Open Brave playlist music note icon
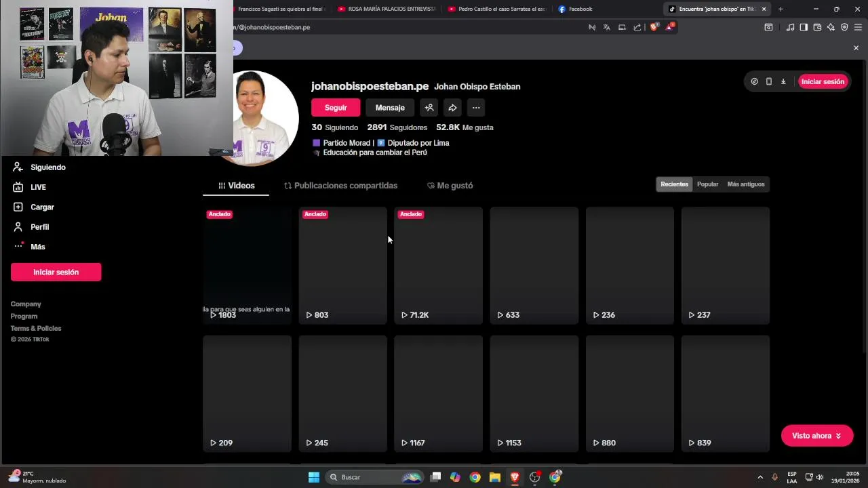868x488 pixels. (x=790, y=27)
